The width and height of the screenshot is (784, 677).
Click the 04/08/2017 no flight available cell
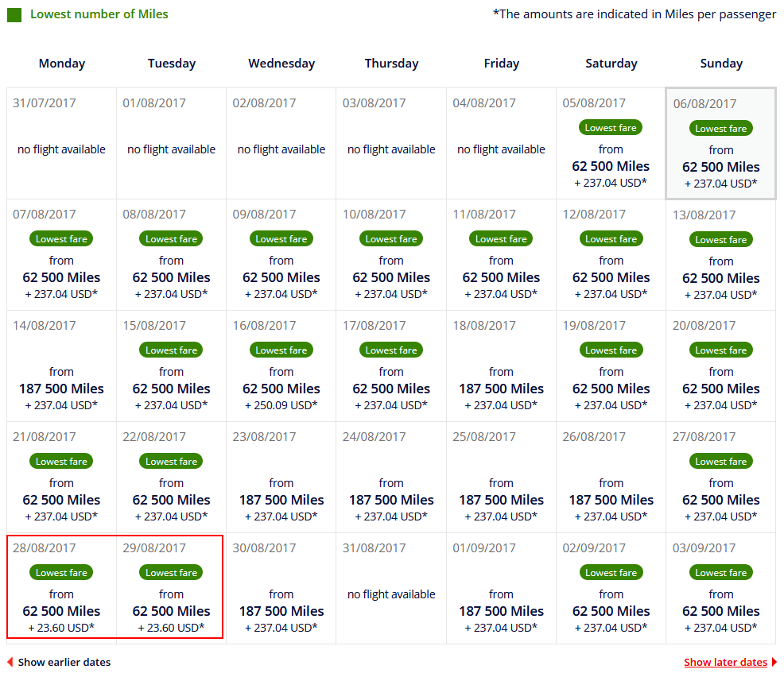click(x=501, y=143)
